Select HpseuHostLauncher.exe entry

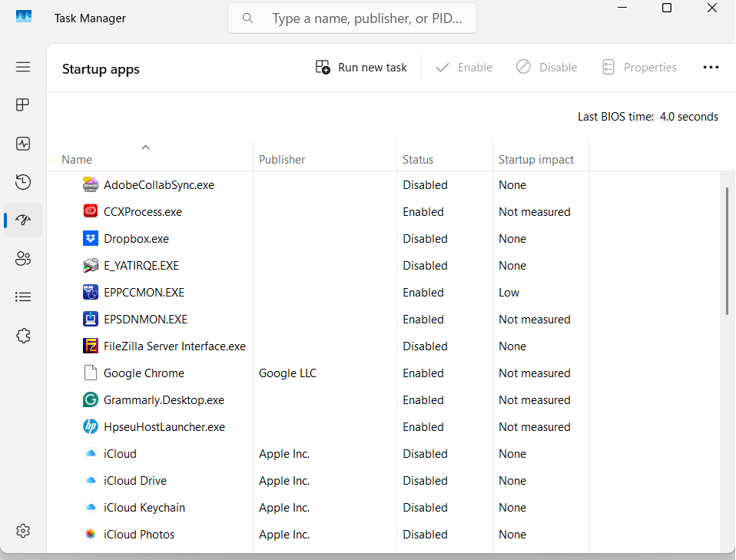pyautogui.click(x=164, y=426)
